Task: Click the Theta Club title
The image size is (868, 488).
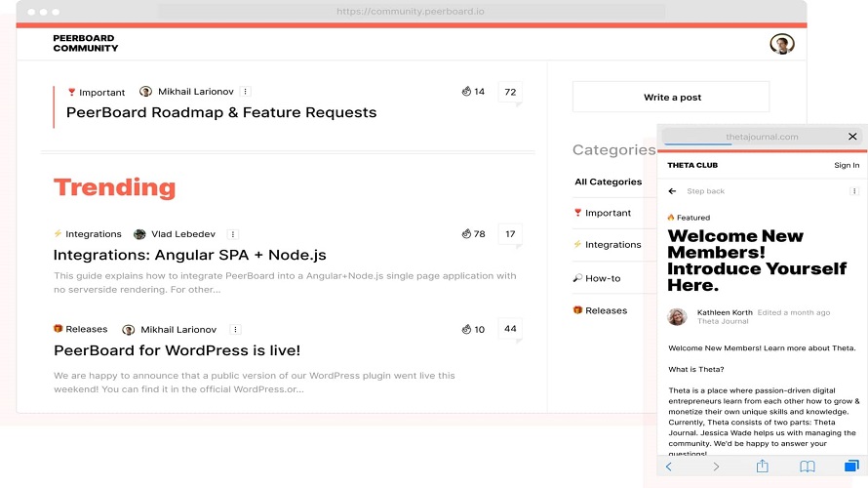Action: (x=692, y=165)
